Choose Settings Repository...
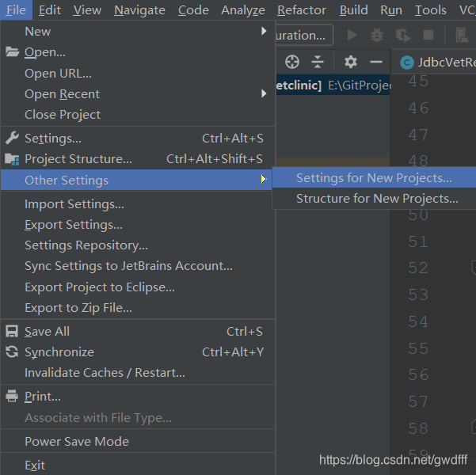This screenshot has width=476, height=475. coord(138,245)
